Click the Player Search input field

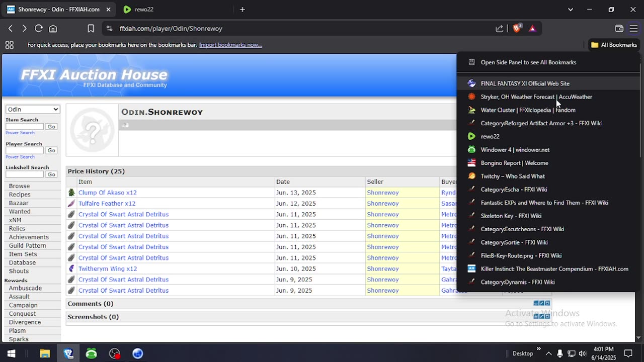pyautogui.click(x=25, y=150)
